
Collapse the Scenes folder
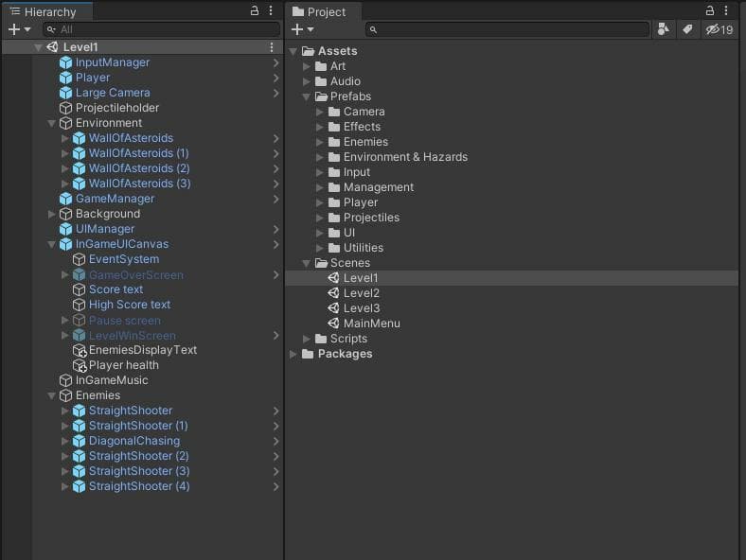[x=307, y=263]
